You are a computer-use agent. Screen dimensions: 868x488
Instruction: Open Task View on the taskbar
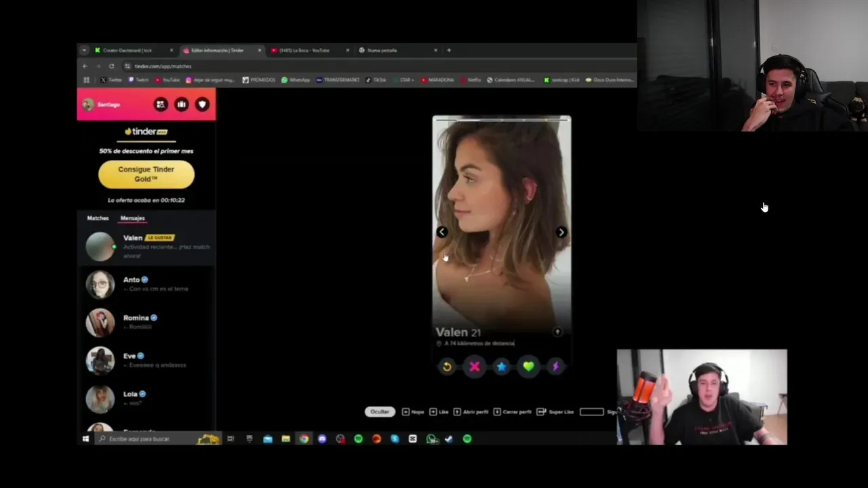tap(231, 439)
